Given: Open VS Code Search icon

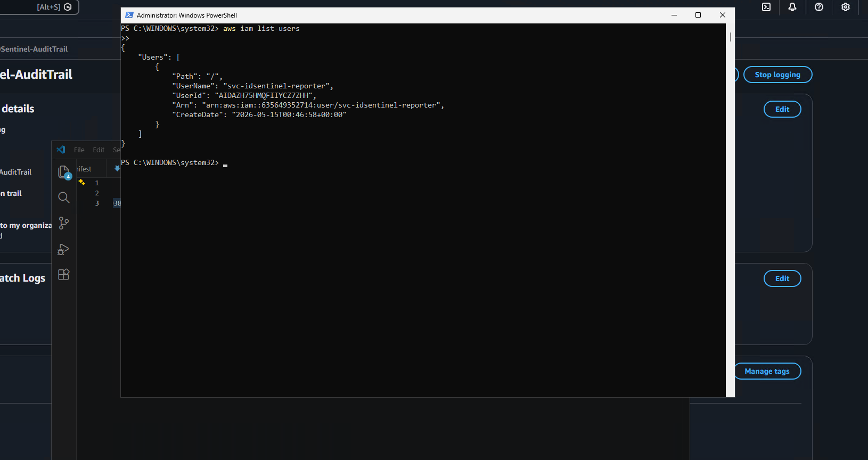Looking at the screenshot, I should (x=64, y=198).
